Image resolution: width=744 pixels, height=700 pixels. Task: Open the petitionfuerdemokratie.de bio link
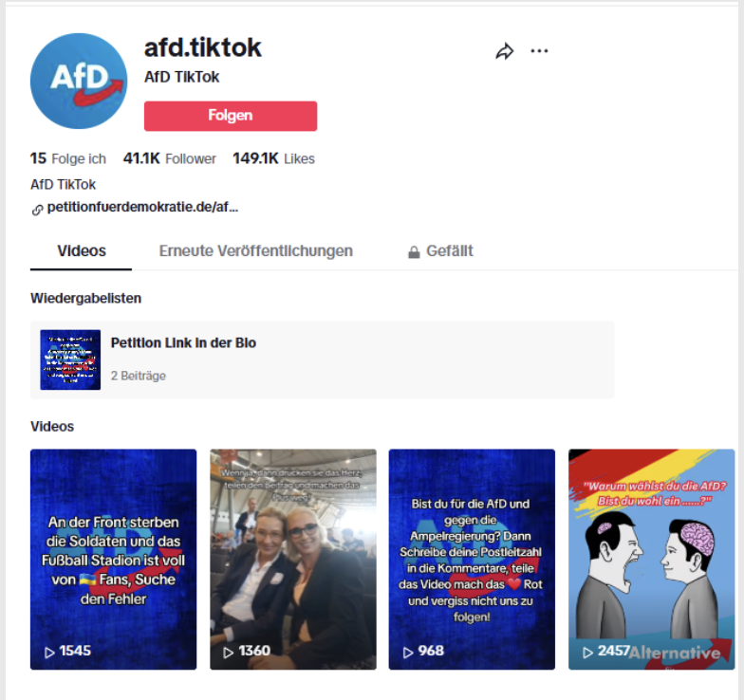pyautogui.click(x=142, y=207)
